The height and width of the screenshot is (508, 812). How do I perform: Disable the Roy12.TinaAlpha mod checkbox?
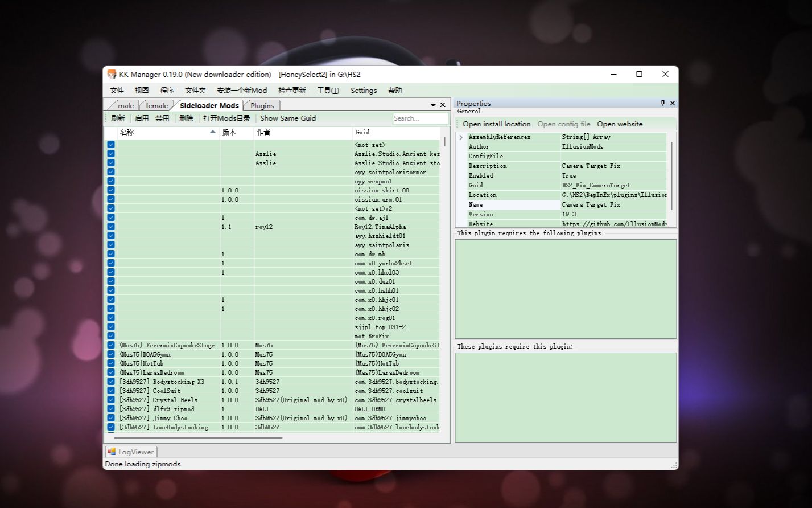coord(111,227)
